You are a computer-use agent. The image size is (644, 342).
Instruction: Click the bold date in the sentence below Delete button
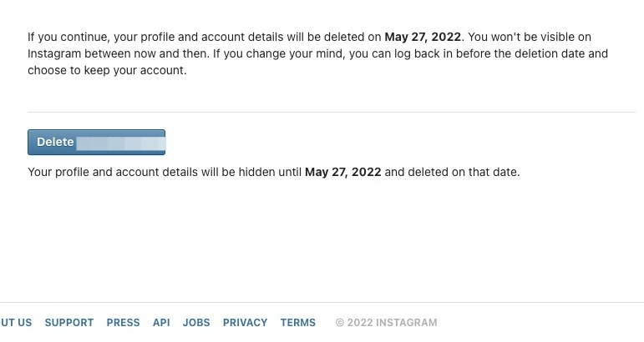[x=342, y=173]
